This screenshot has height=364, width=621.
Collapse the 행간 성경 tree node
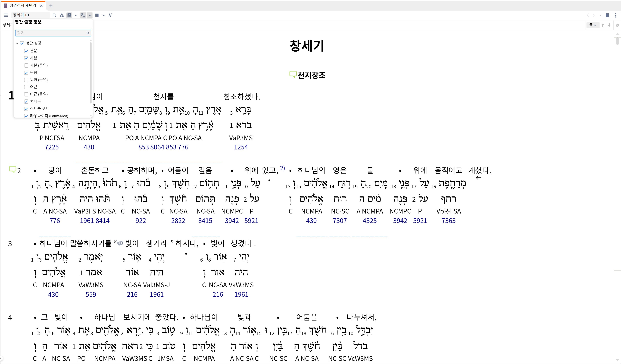(17, 44)
